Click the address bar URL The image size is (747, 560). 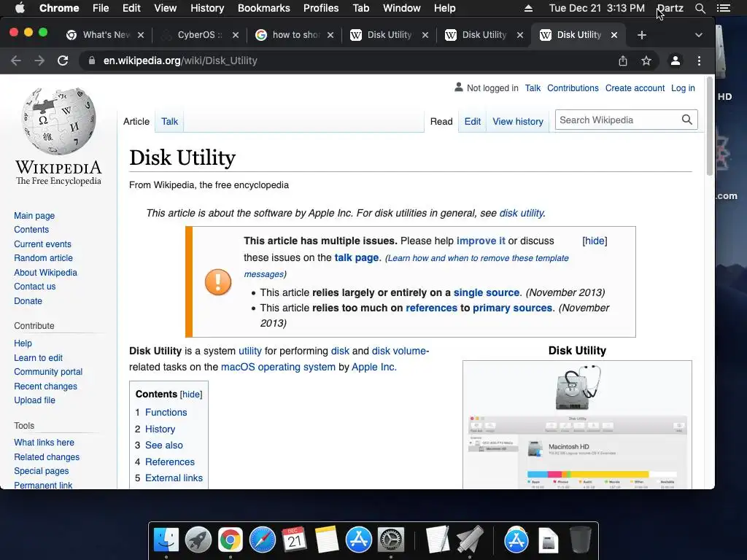180,61
